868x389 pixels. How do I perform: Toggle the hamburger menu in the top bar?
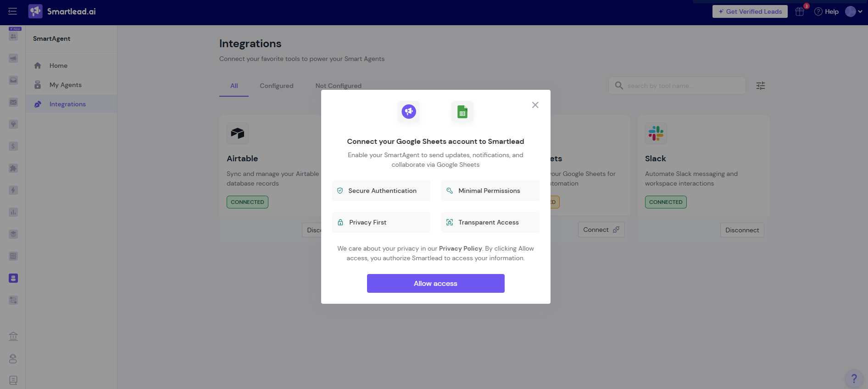(12, 11)
